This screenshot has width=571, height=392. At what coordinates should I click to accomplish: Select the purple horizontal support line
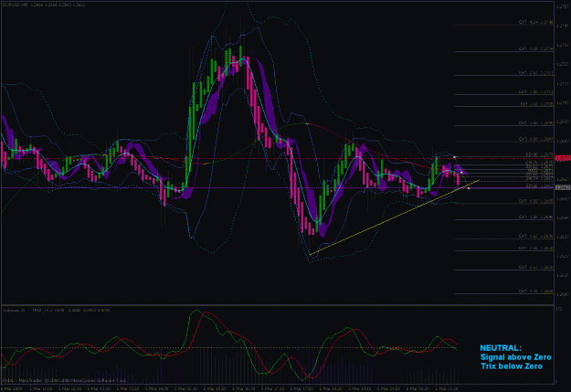pyautogui.click(x=277, y=188)
